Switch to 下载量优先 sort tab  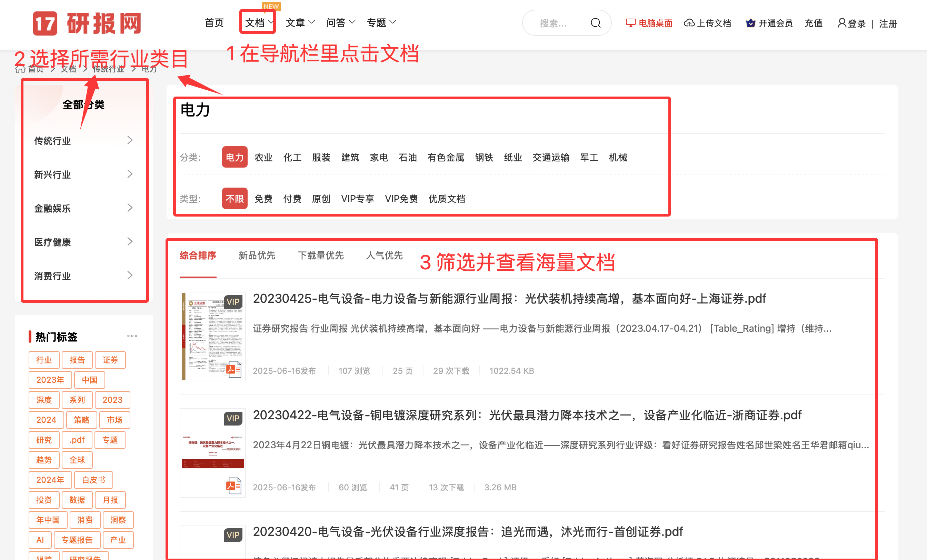coord(321,256)
